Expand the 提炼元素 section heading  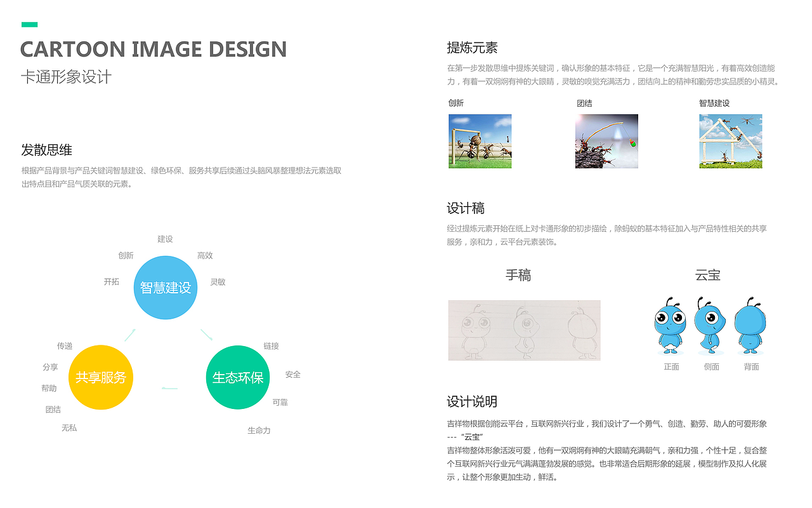point(472,47)
